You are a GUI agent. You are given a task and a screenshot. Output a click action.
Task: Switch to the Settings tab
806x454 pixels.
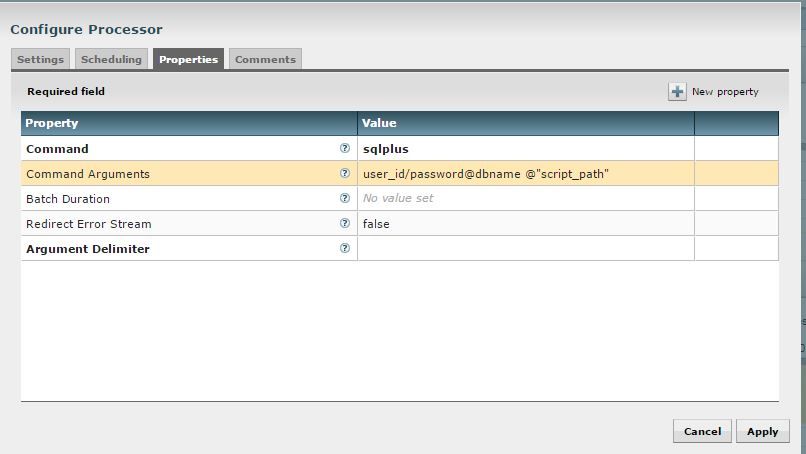point(40,59)
